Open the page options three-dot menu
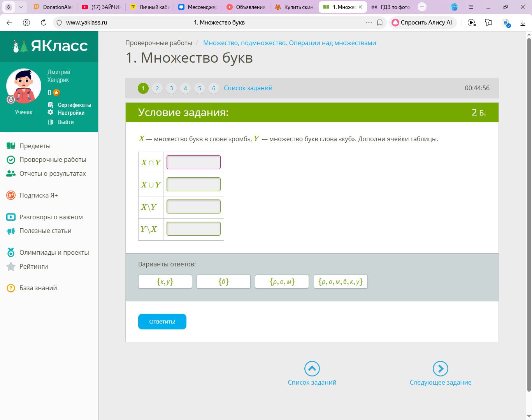Screen dimensions: 532x420 click(369, 23)
